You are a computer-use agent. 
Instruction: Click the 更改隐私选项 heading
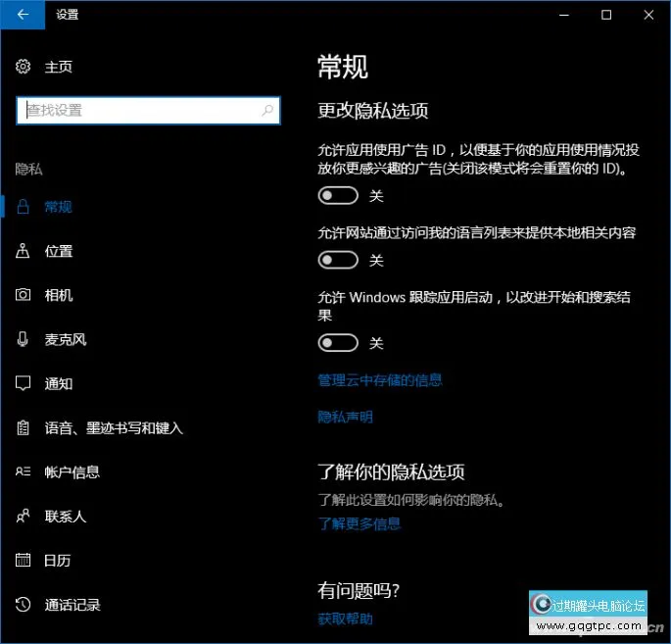pos(373,111)
